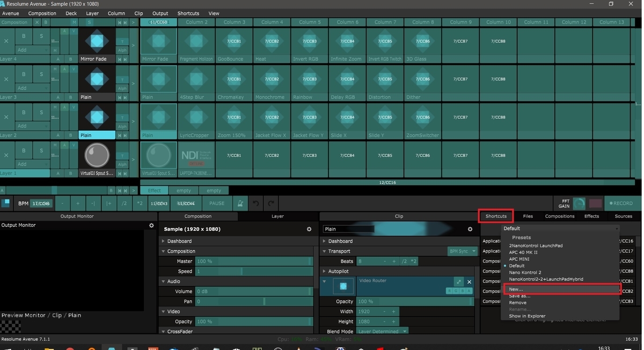This screenshot has height=350, width=644.
Task: Open composition settings gear next to Sample name
Action: pyautogui.click(x=309, y=229)
